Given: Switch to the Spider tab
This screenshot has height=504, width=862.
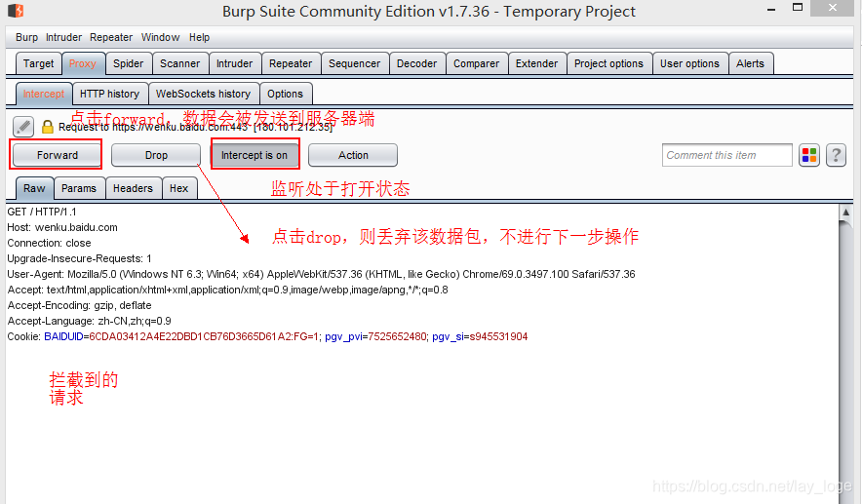Looking at the screenshot, I should (x=128, y=63).
